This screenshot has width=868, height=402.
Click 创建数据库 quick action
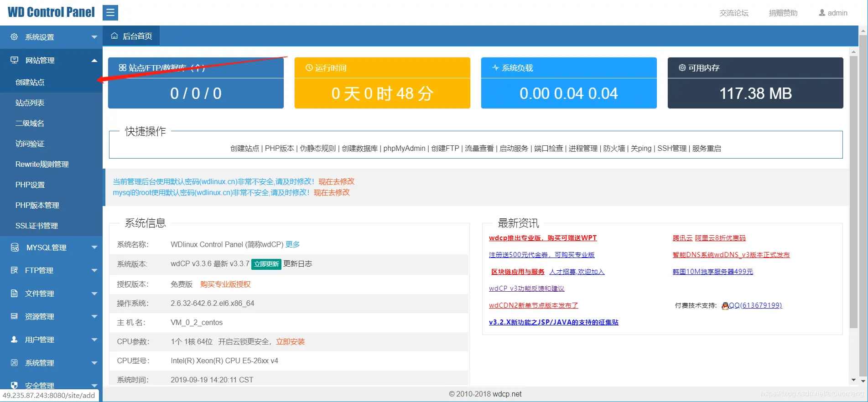pyautogui.click(x=360, y=148)
